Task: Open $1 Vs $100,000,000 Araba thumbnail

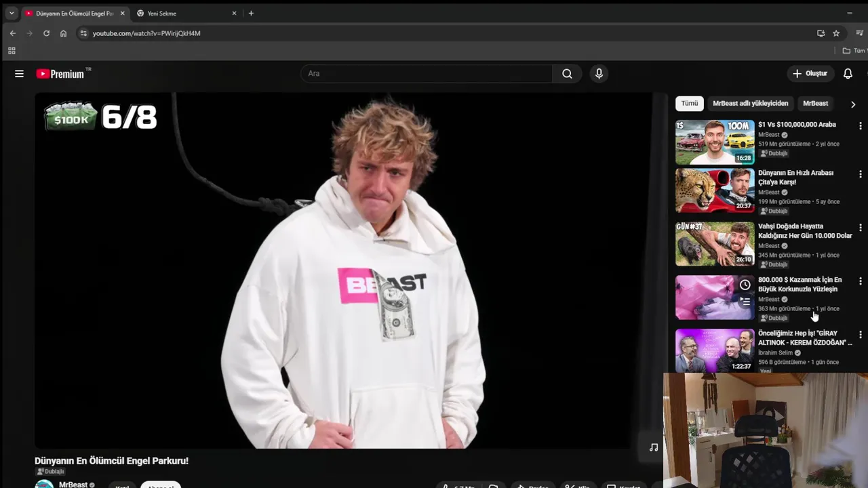Action: pos(715,142)
